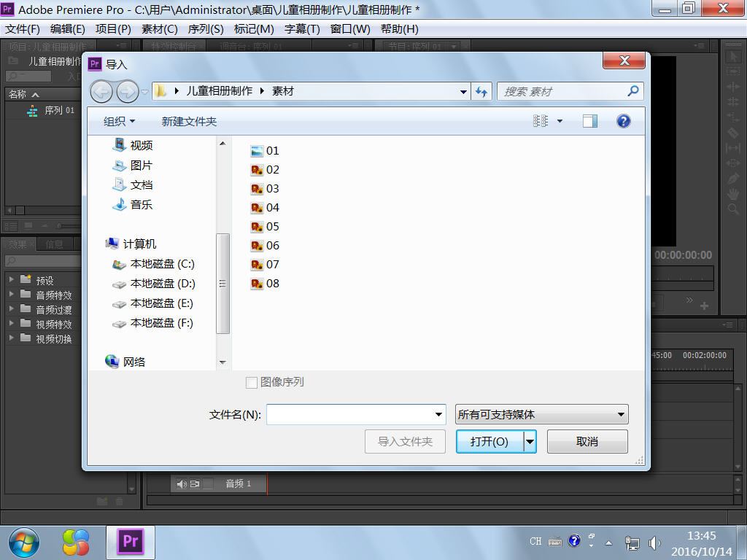Open the 项目(P) menu

coord(113,29)
